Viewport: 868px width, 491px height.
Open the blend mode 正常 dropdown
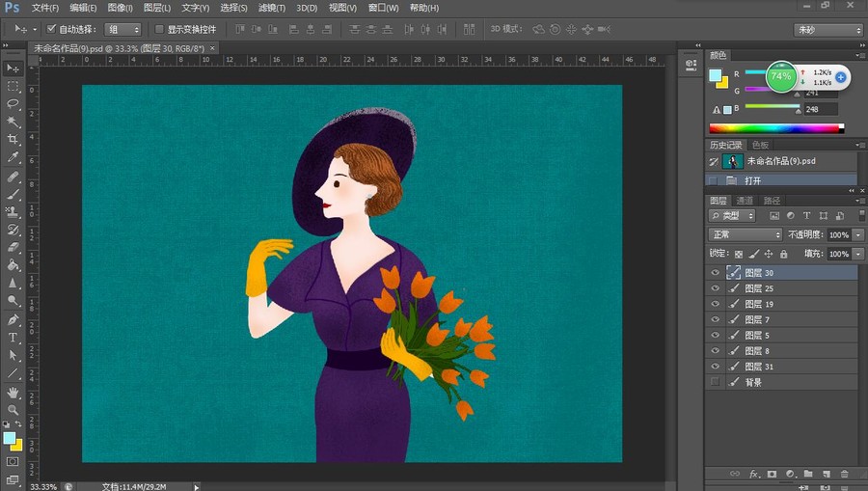click(x=746, y=234)
